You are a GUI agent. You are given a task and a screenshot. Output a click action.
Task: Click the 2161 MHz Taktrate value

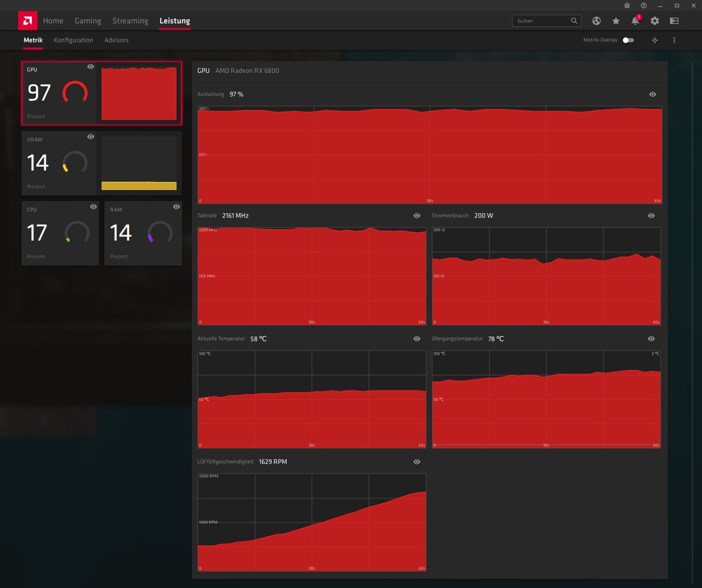point(235,216)
